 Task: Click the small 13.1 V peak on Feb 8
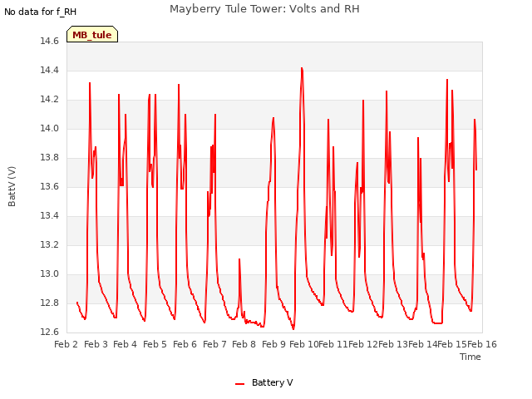tap(239, 259)
